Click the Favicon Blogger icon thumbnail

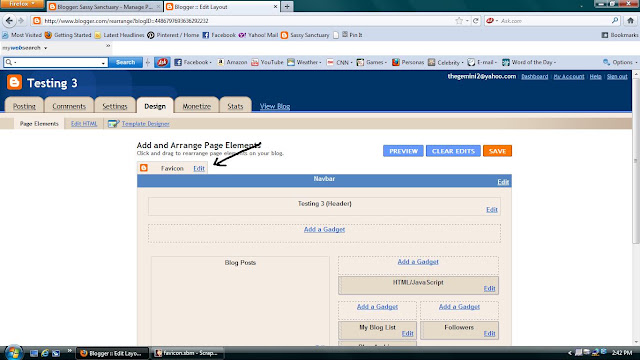click(x=144, y=168)
